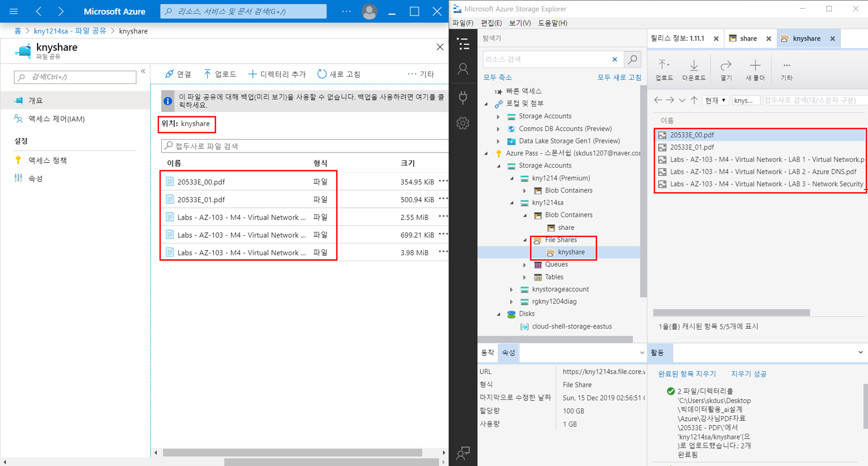Click 업로드 in the Storage Explorer toolbar
The width and height of the screenshot is (868, 466).
pos(664,70)
